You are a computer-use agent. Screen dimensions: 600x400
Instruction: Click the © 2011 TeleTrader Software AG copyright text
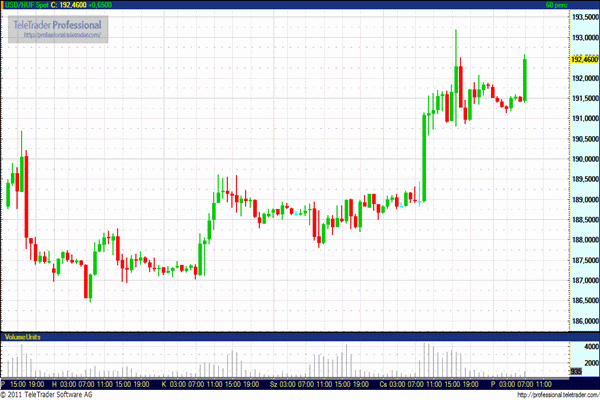click(x=46, y=395)
